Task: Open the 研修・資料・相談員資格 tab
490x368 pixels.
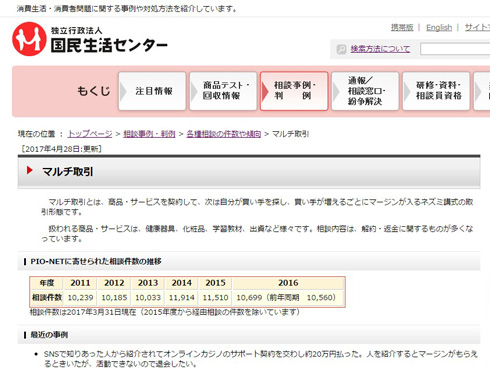Action: [x=436, y=91]
